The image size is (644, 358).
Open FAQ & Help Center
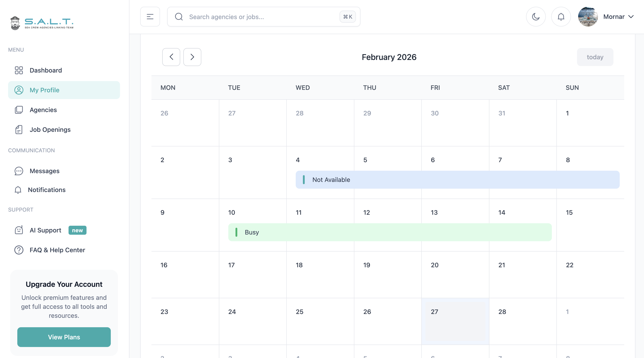(x=57, y=250)
